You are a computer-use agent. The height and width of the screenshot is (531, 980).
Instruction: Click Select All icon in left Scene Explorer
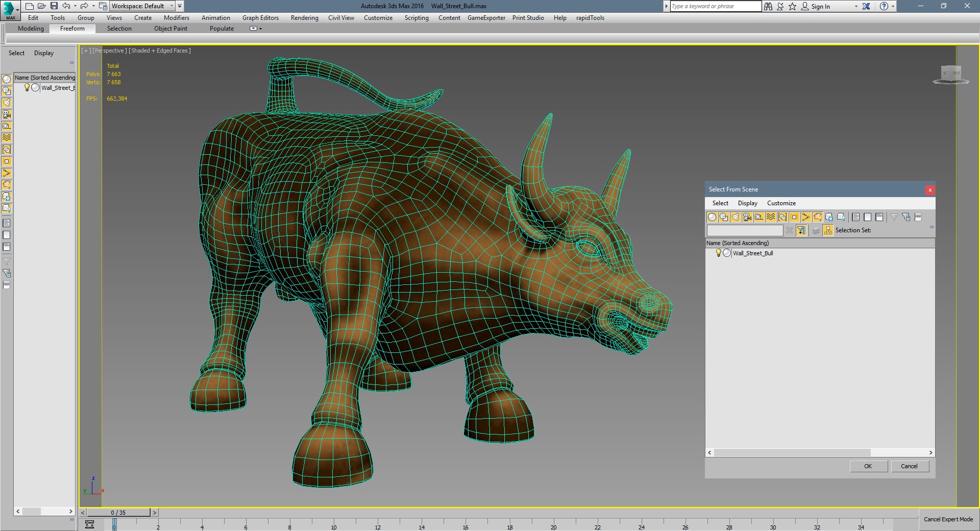7,223
